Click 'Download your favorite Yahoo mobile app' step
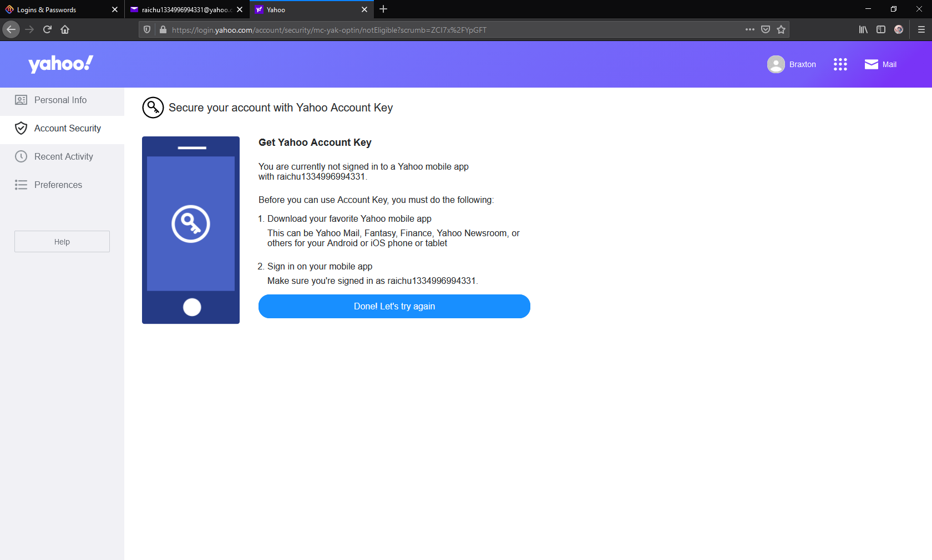 (x=349, y=218)
